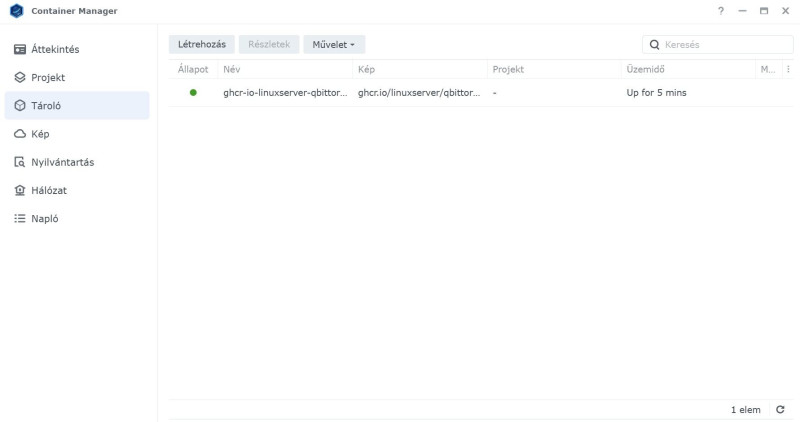Viewport: 800px width, 422px height.
Task: Sort by the Név column header
Action: (x=285, y=69)
